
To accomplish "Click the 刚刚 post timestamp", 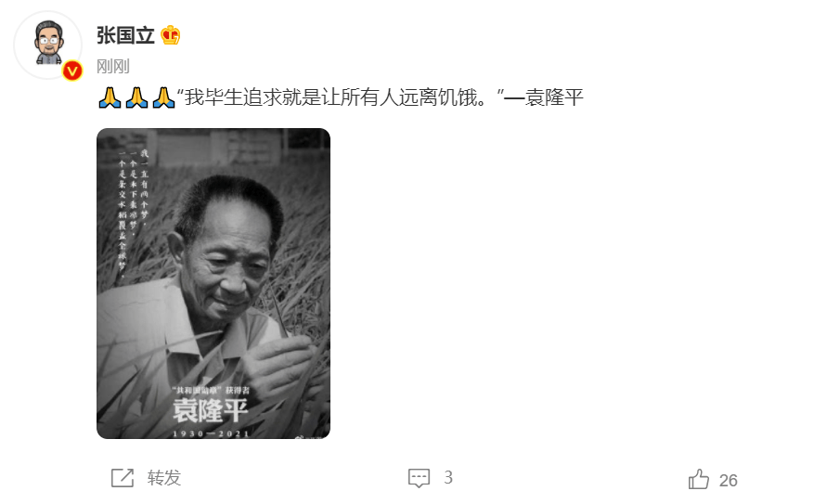I will pos(113,67).
